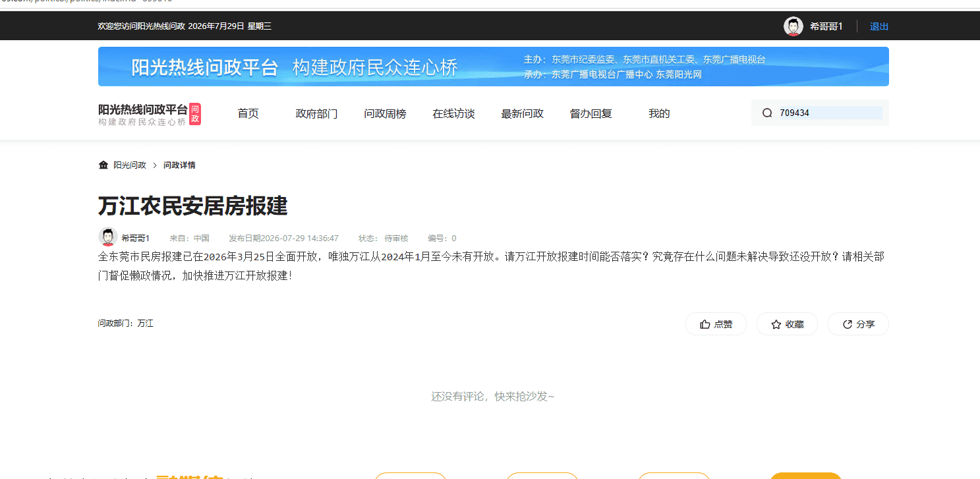Click 问政详情 breadcrumb text

click(179, 165)
